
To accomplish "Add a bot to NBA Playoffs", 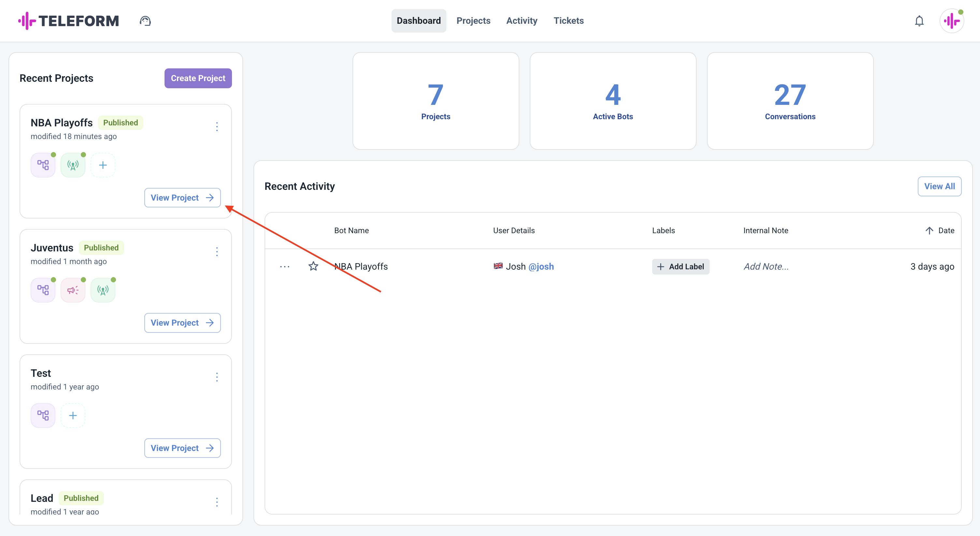I will click(x=103, y=165).
